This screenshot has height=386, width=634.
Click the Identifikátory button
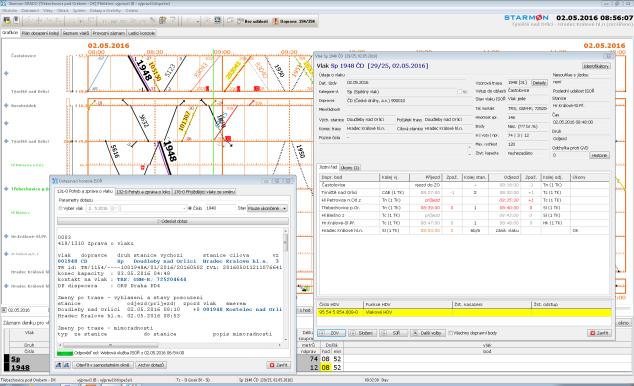[x=596, y=66]
